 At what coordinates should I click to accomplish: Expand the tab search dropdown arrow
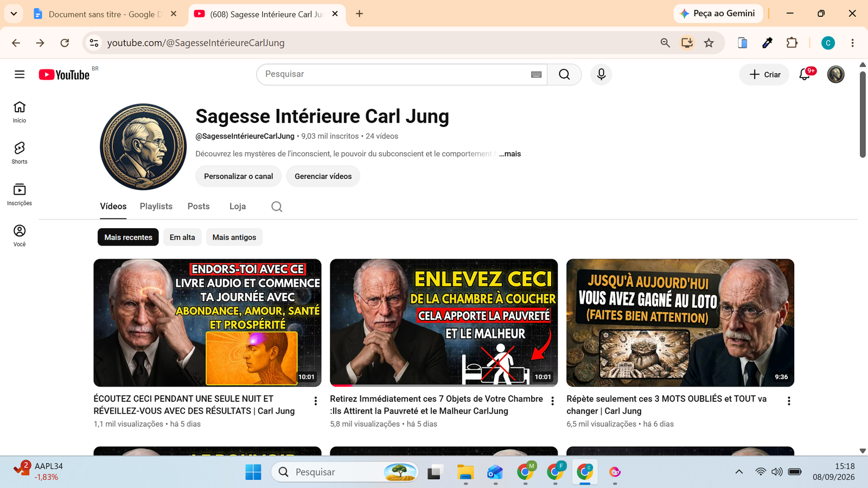coord(14,14)
